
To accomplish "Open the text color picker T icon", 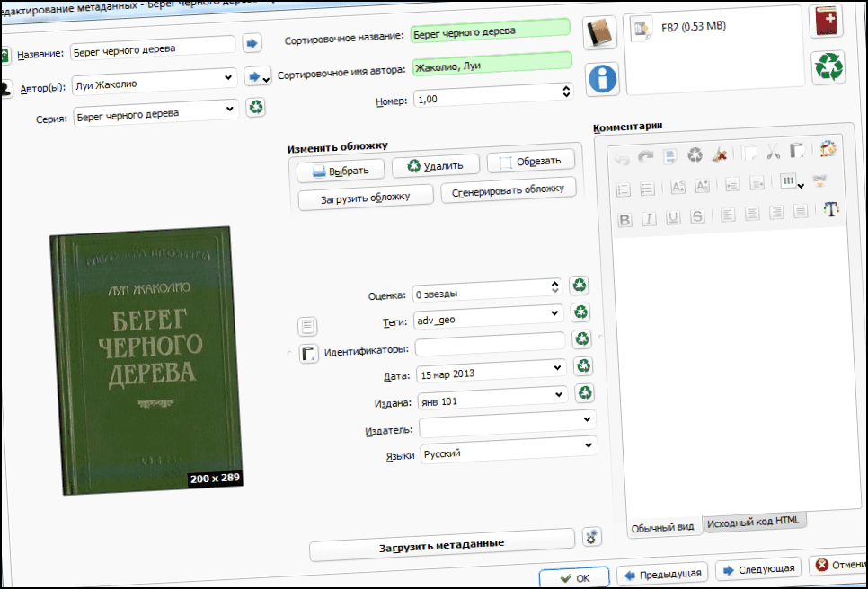I will click(831, 209).
